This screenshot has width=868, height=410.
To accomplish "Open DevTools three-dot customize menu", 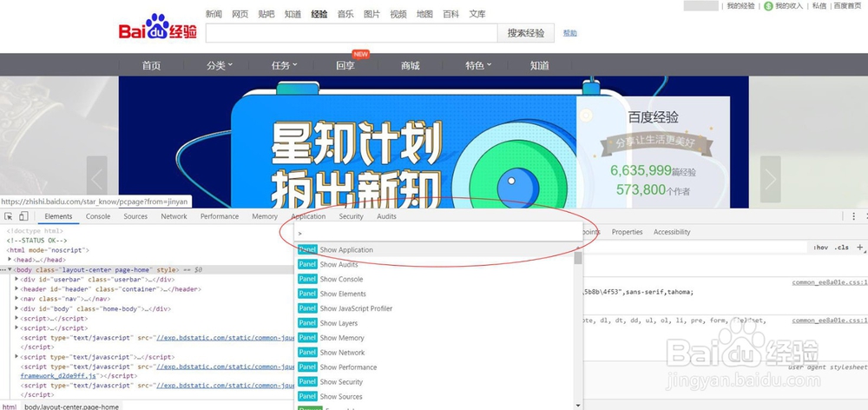I will tap(853, 216).
